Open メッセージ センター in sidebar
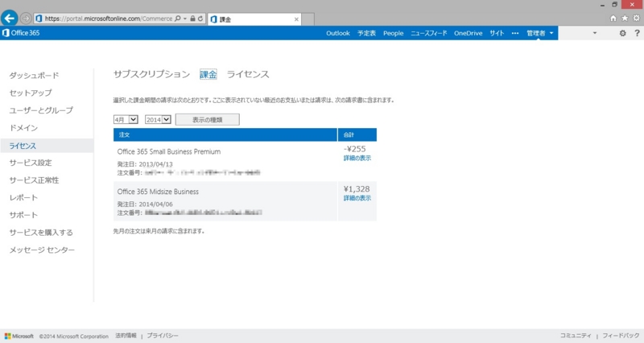Image resolution: width=644 pixels, height=343 pixels. [42, 250]
